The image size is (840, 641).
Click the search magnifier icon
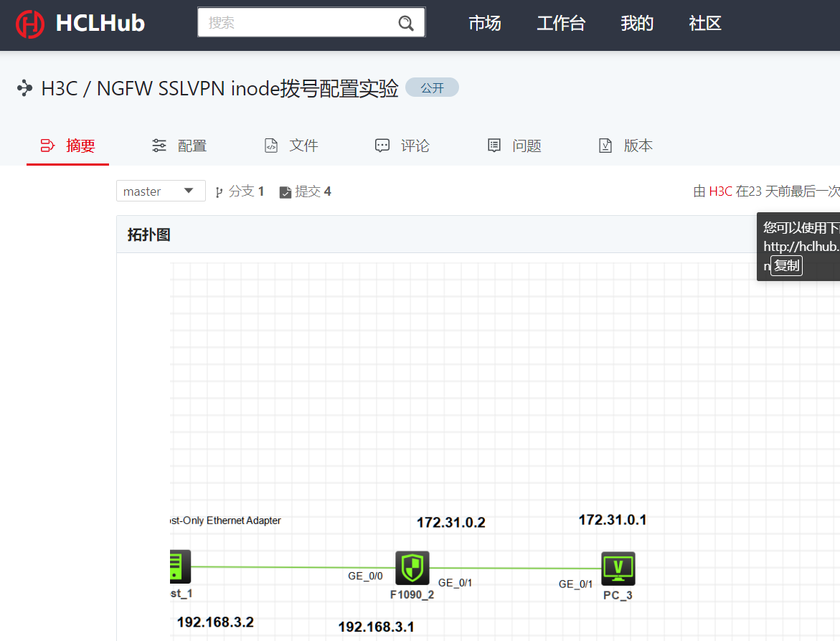point(405,23)
